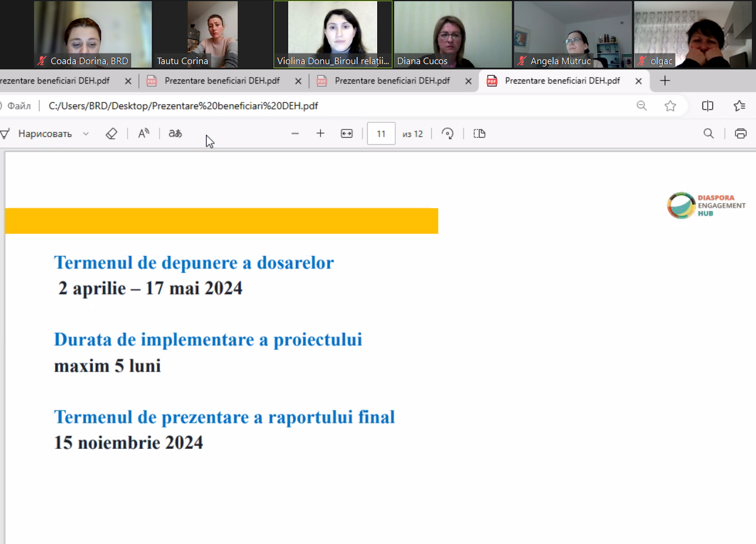Image resolution: width=756 pixels, height=544 pixels.
Task: Zoom in with the plus button
Action: 321,134
